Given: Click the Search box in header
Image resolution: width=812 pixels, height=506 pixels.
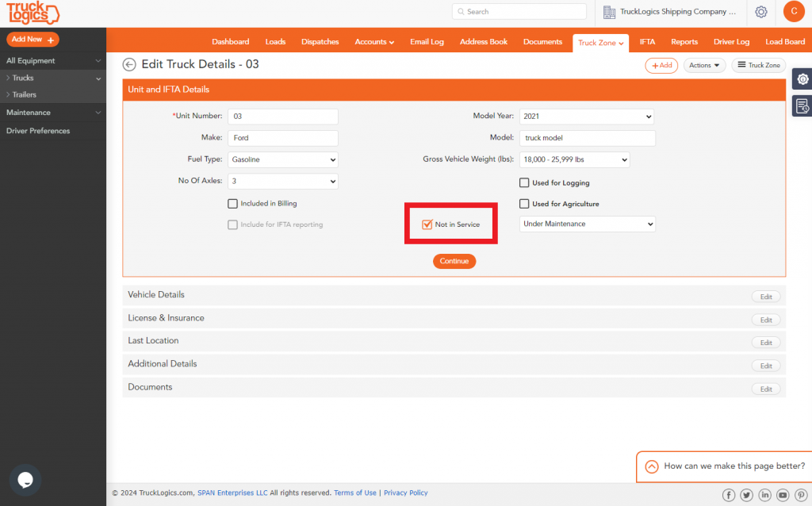Looking at the screenshot, I should [519, 11].
